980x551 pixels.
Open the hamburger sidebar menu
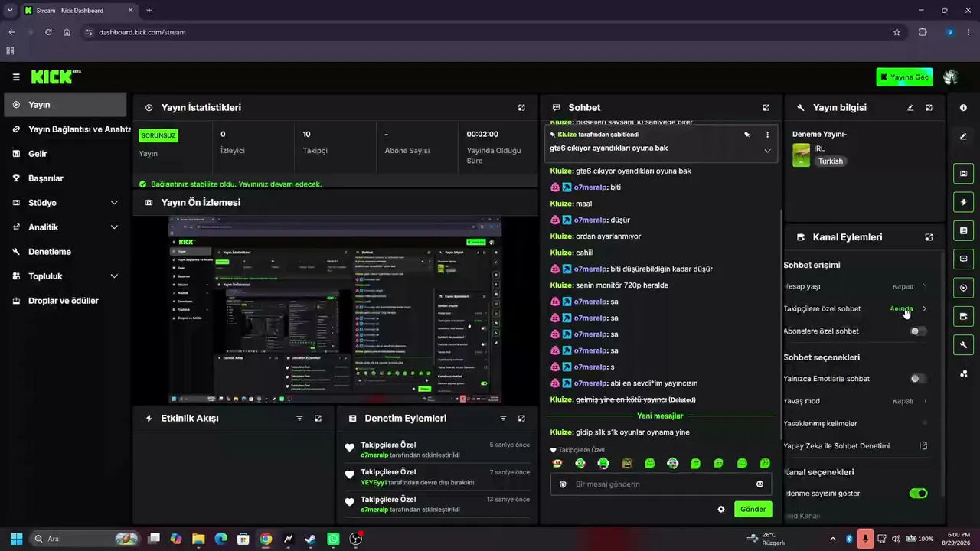pyautogui.click(x=16, y=77)
